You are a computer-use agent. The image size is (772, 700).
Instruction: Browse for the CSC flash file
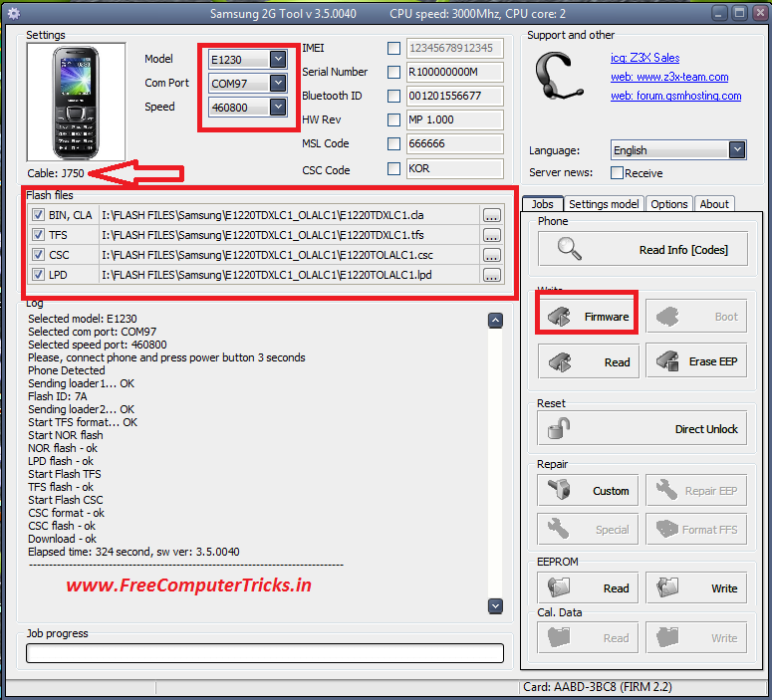coord(491,255)
